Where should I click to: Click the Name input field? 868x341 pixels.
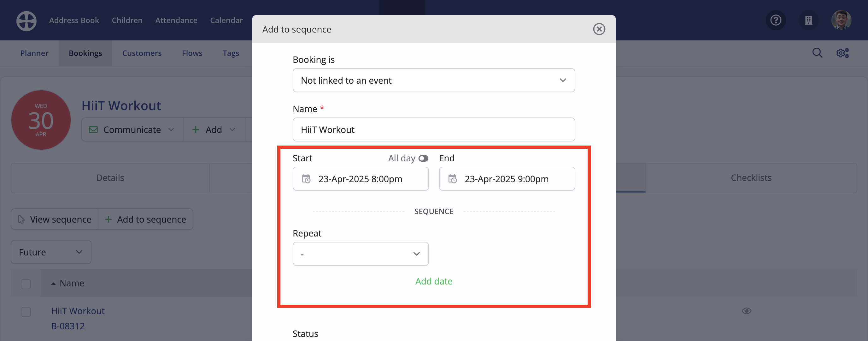click(x=434, y=129)
